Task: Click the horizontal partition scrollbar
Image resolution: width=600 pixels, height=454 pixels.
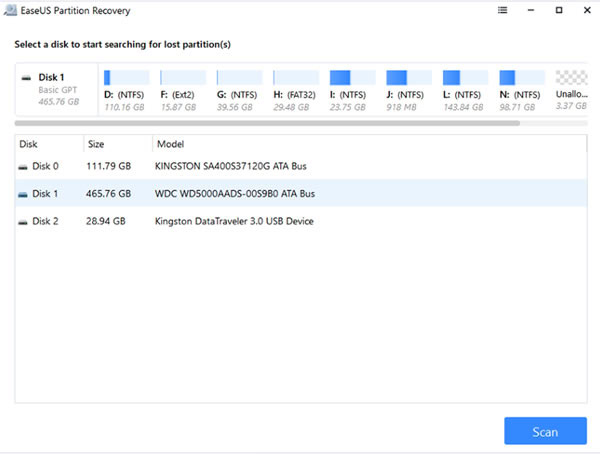Action: click(267, 123)
